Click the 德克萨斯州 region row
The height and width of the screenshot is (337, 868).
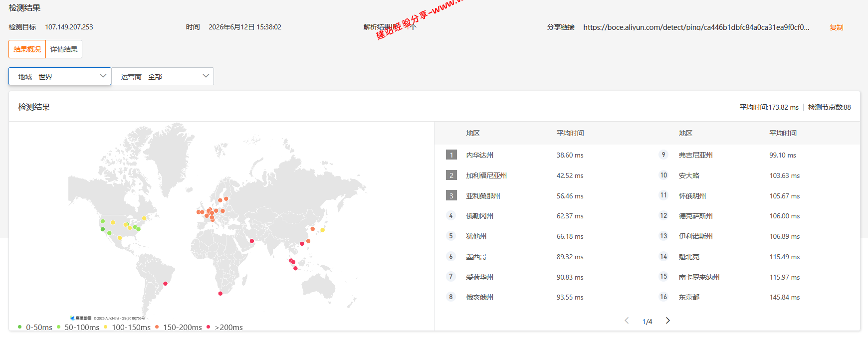pyautogui.click(x=753, y=216)
